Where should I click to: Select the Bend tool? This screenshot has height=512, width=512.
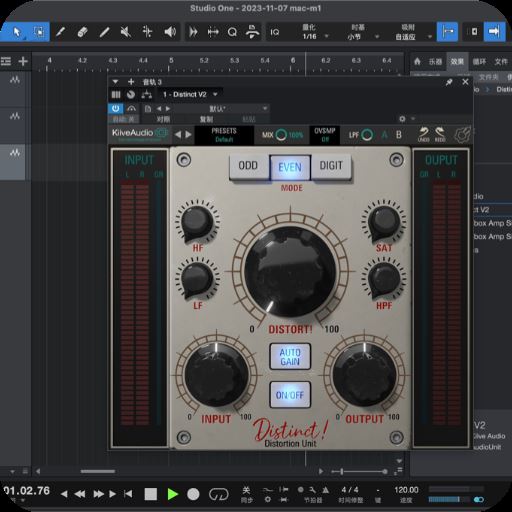pyautogui.click(x=147, y=32)
